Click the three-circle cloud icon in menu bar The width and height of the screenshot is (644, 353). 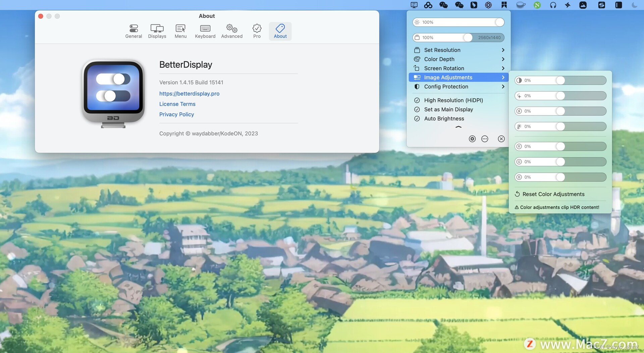[x=428, y=5]
